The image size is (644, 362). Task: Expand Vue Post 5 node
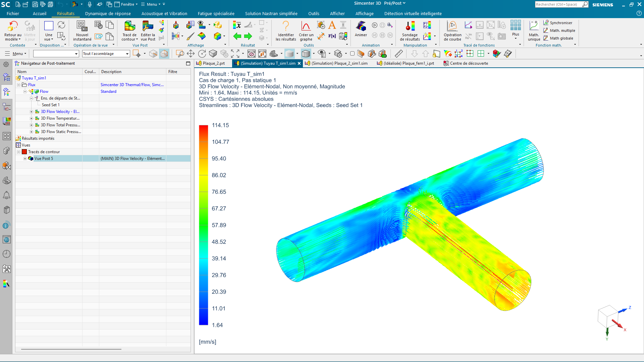[25, 159]
